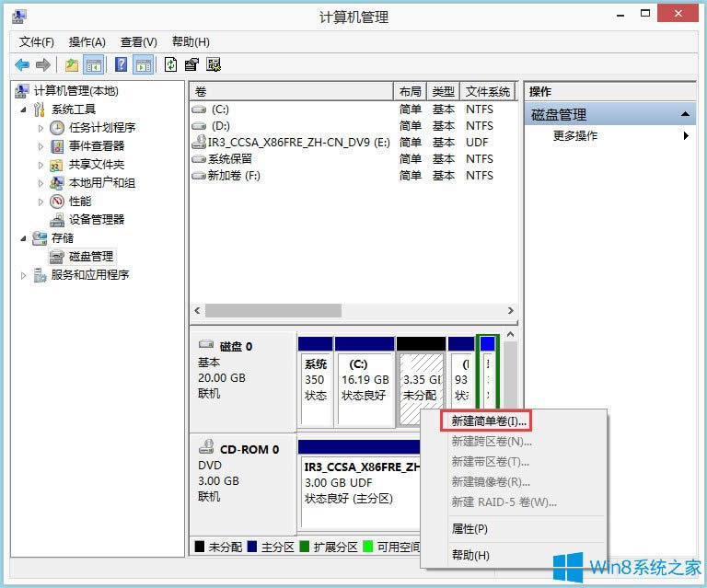707x588 pixels.
Task: Click the CD-ROM 0 drive icon
Action: point(206,447)
